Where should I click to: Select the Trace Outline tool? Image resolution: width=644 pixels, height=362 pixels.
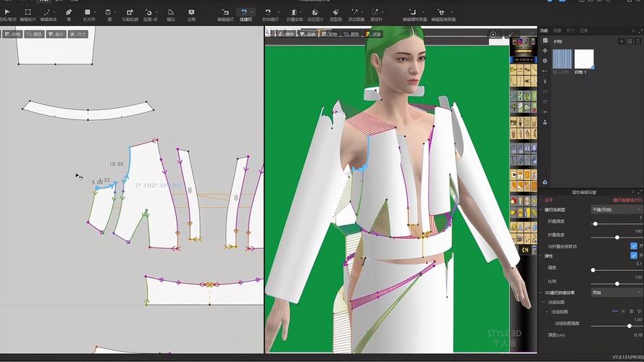(x=130, y=14)
